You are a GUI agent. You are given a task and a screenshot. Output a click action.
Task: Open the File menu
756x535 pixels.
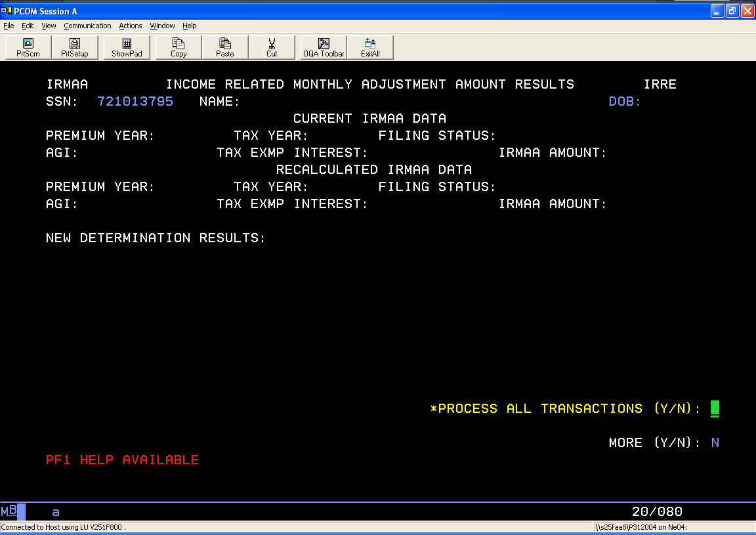point(9,26)
